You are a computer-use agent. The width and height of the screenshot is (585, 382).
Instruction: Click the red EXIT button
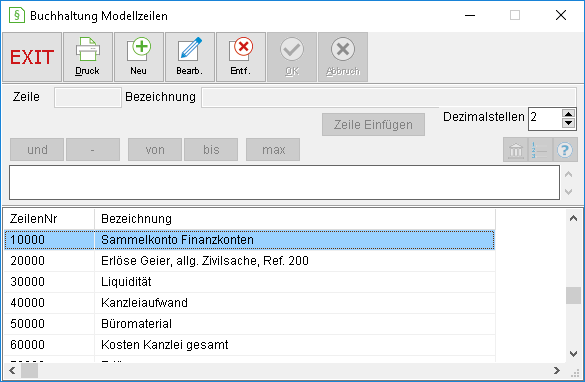(x=32, y=57)
